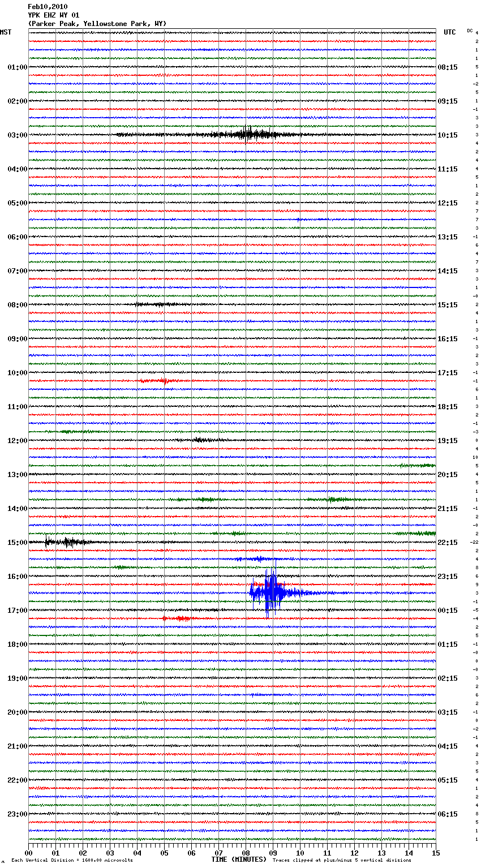Click the 12:00 MST hour label
This screenshot has height=868, width=481.
point(18,441)
